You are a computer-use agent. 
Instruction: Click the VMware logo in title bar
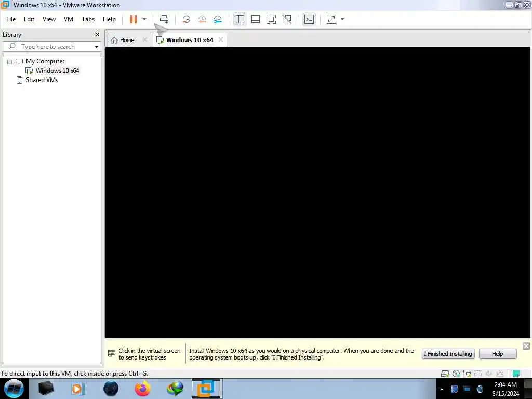pos(5,5)
